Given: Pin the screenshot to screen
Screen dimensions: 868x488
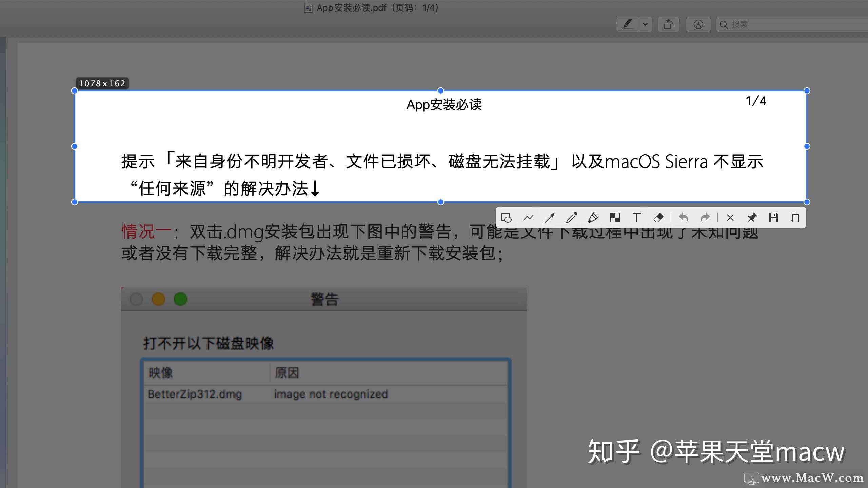Looking at the screenshot, I should 752,218.
